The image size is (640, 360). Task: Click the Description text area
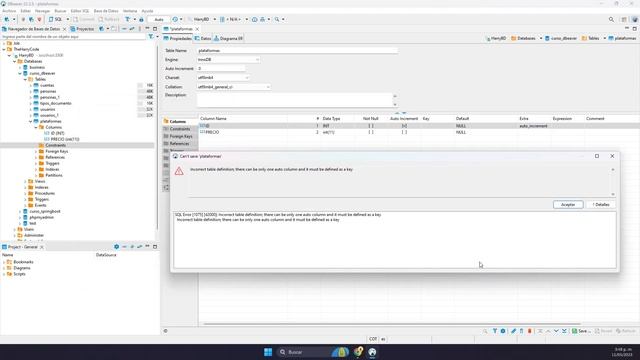pyautogui.click(x=295, y=100)
